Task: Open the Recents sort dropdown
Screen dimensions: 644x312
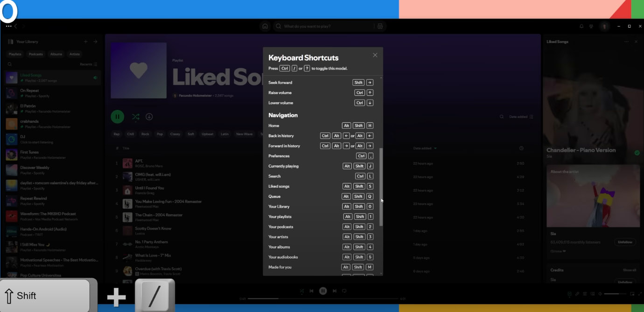Action: (89, 64)
